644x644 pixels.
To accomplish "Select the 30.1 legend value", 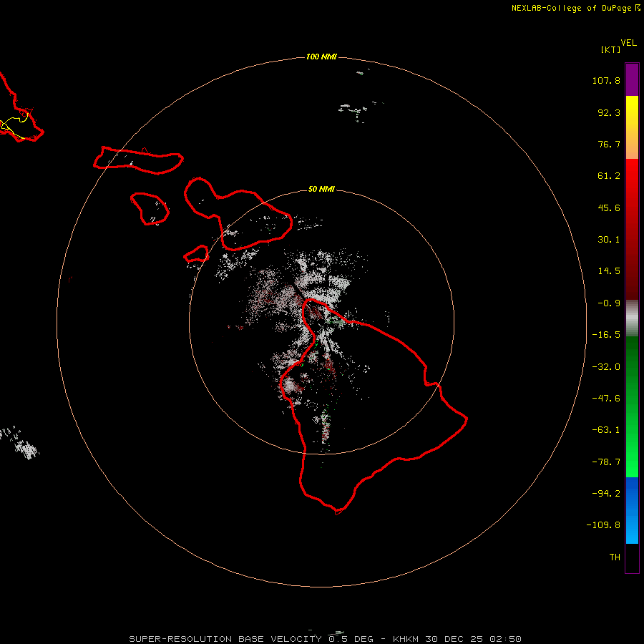I will (x=609, y=240).
